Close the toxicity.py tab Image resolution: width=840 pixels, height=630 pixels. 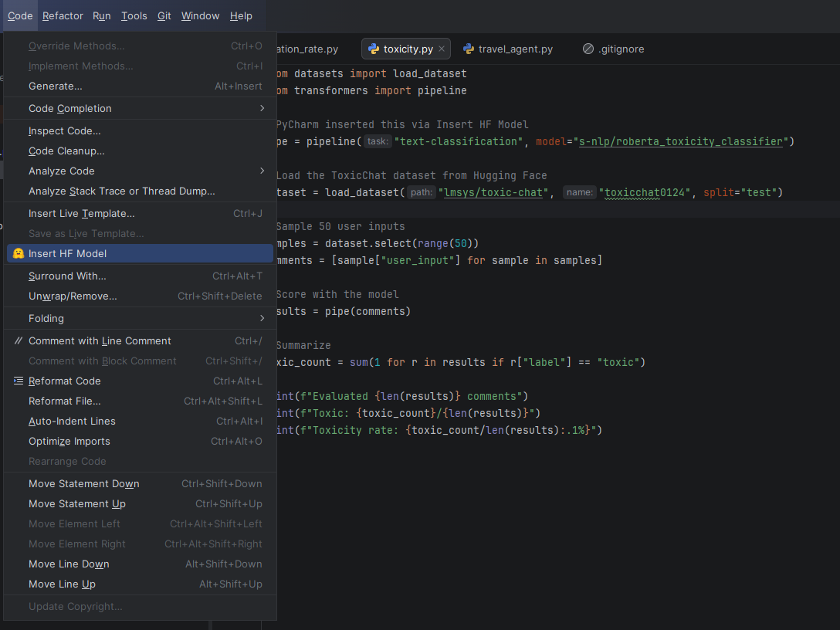[x=442, y=49]
